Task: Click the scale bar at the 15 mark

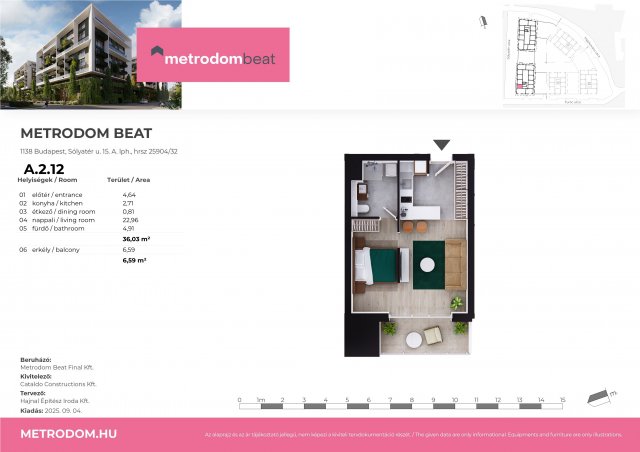Action: pyautogui.click(x=562, y=400)
